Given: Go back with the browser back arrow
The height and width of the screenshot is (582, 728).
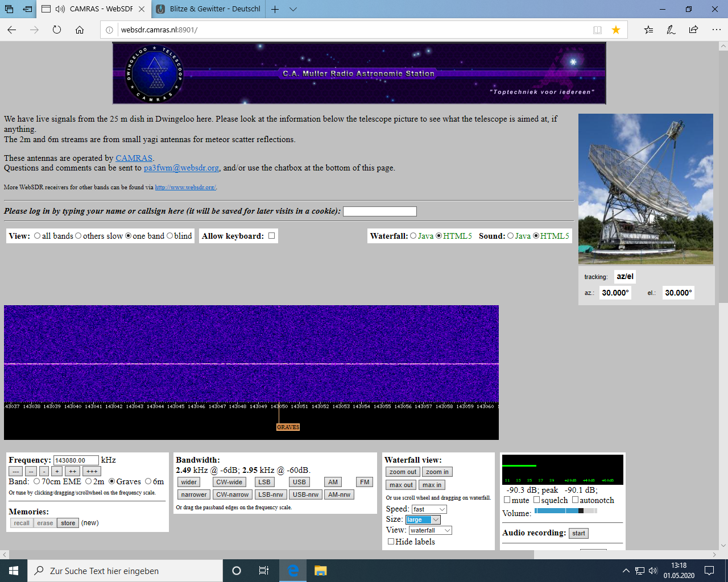Looking at the screenshot, I should 12,30.
